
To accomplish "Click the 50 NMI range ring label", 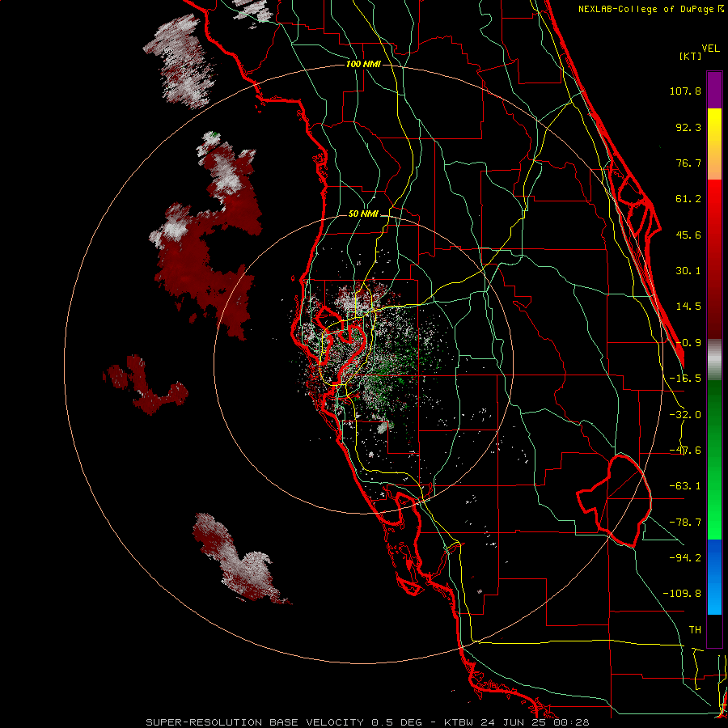I will [363, 214].
